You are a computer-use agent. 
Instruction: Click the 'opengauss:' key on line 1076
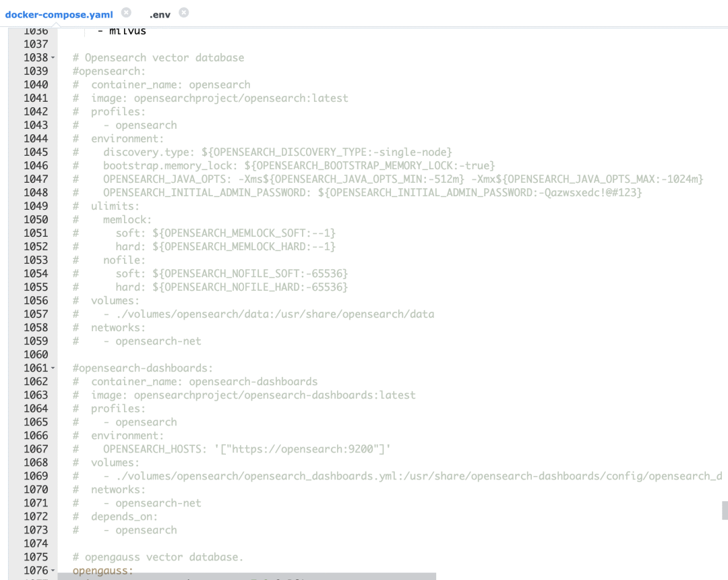[x=102, y=571]
